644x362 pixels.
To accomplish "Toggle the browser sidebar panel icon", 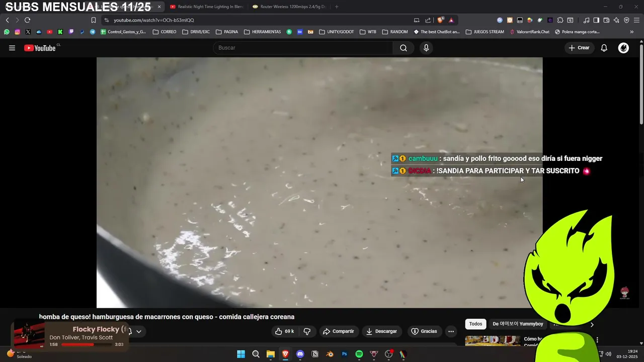I will click(x=596, y=20).
